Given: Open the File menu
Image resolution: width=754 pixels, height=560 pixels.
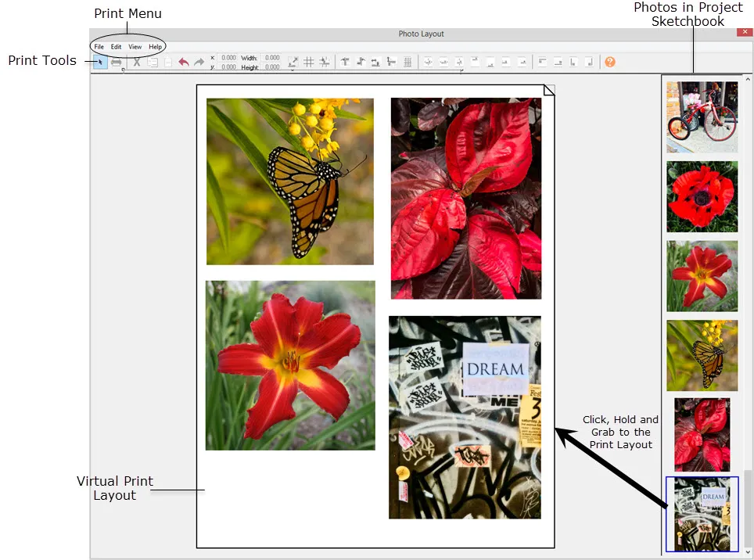Looking at the screenshot, I should [99, 47].
